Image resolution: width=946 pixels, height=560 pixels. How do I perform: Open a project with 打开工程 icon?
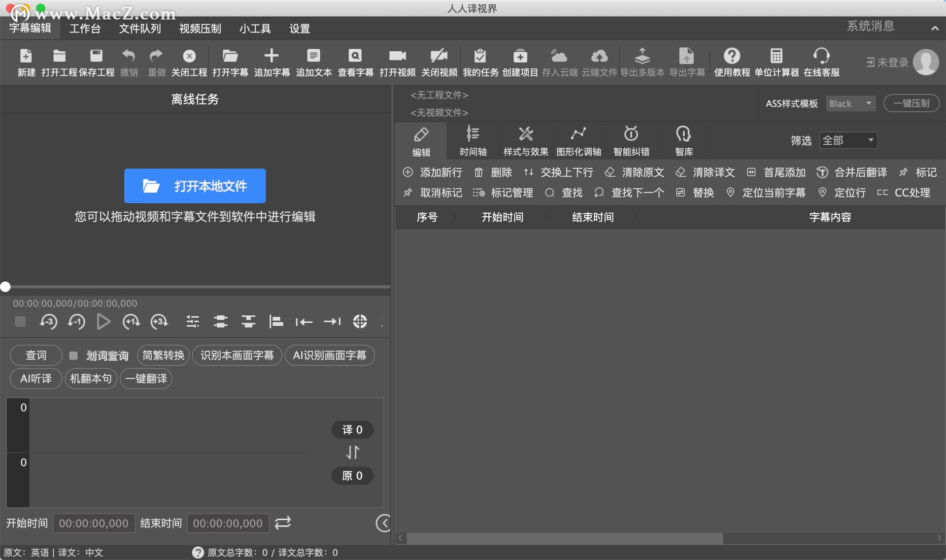(x=59, y=56)
